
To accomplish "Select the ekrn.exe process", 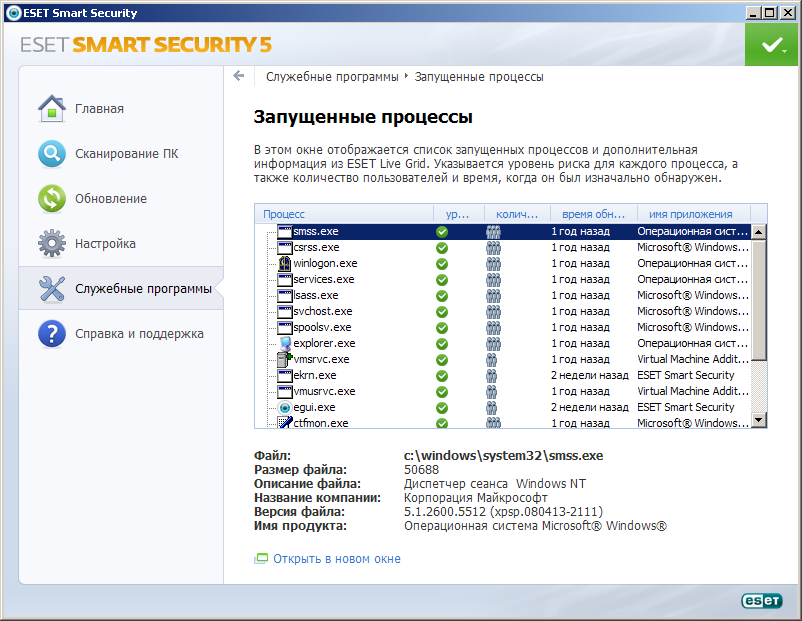I will click(503, 375).
